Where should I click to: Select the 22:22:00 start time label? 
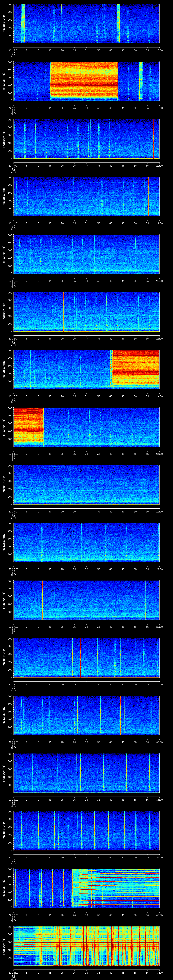[13, 339]
